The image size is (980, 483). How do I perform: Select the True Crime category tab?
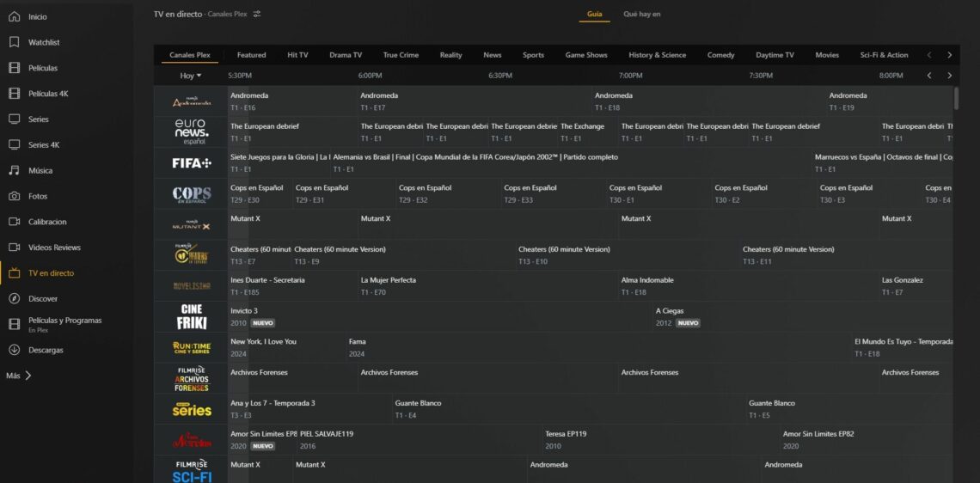coord(401,55)
